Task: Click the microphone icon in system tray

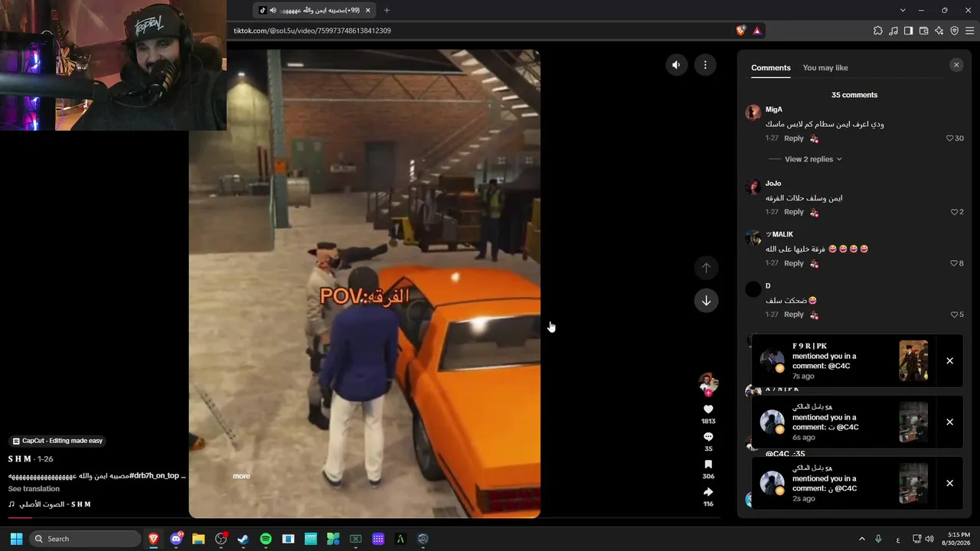Action: [878, 539]
